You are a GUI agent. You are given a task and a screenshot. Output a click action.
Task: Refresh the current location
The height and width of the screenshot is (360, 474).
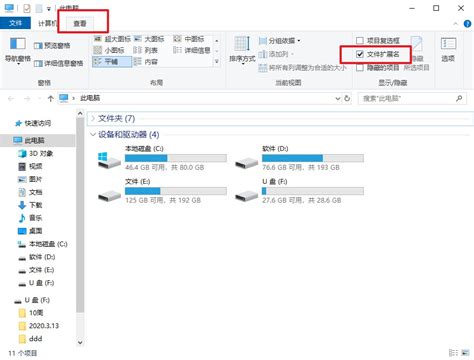(x=347, y=99)
